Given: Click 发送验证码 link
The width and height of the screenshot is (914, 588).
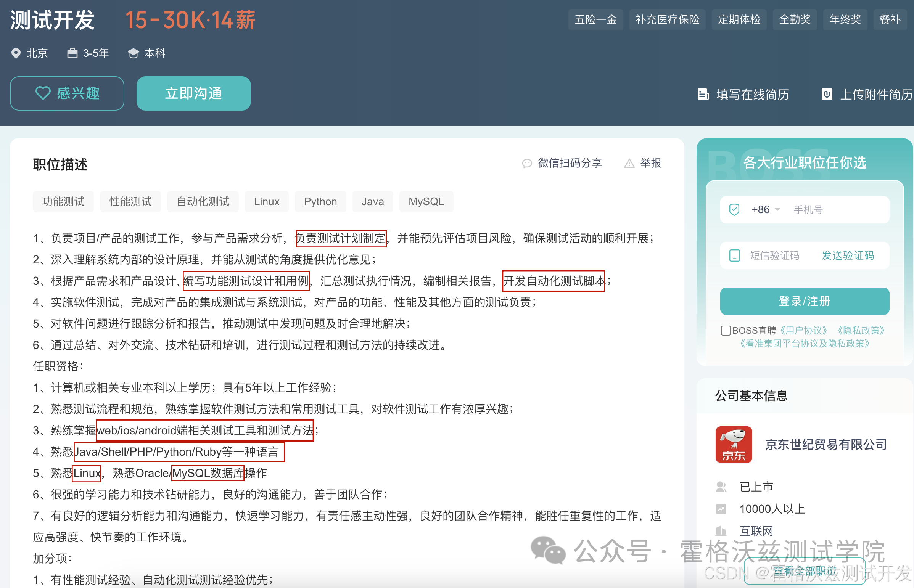Looking at the screenshot, I should pyautogui.click(x=848, y=255).
